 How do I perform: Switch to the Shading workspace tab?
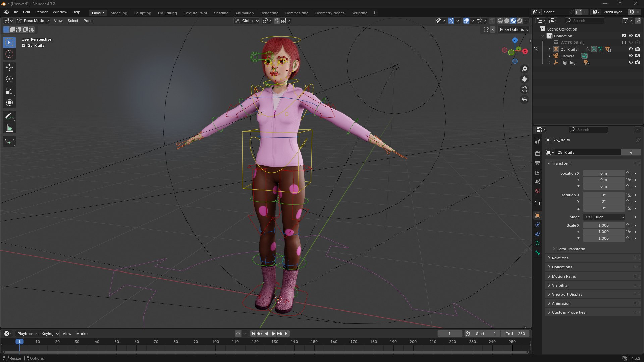221,13
